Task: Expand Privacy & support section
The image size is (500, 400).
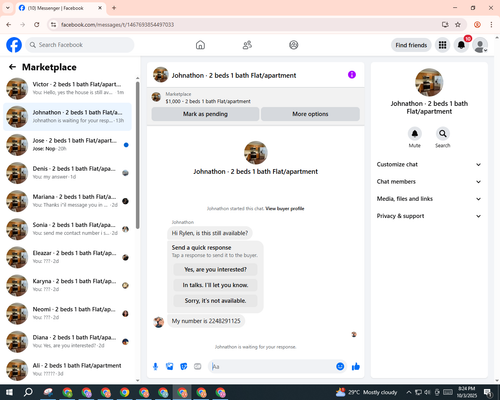Action: pyautogui.click(x=429, y=216)
